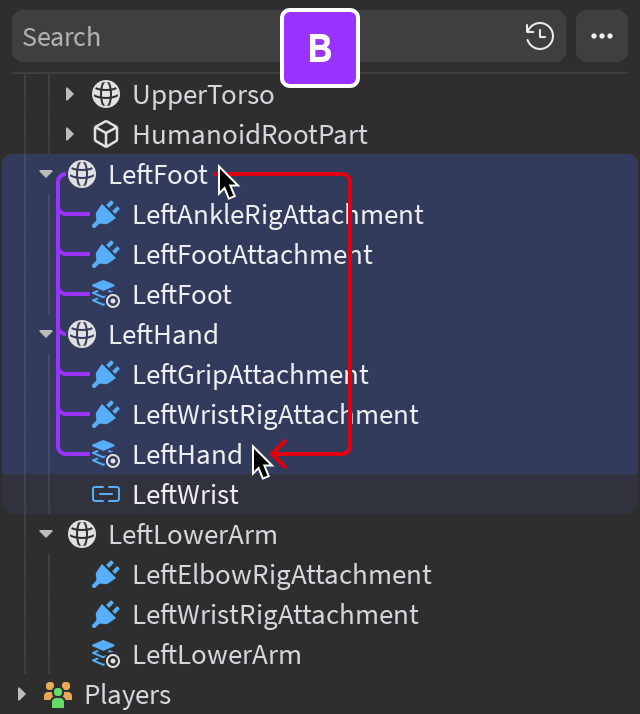Click the HumanoidRootPart cube icon
This screenshot has width=640, height=714.
105,134
